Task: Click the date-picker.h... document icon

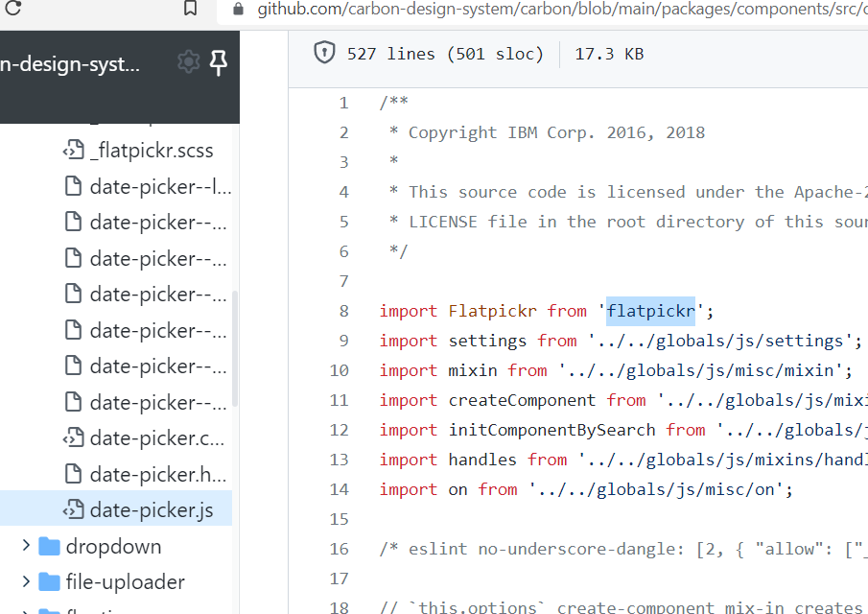Action: pyautogui.click(x=74, y=474)
